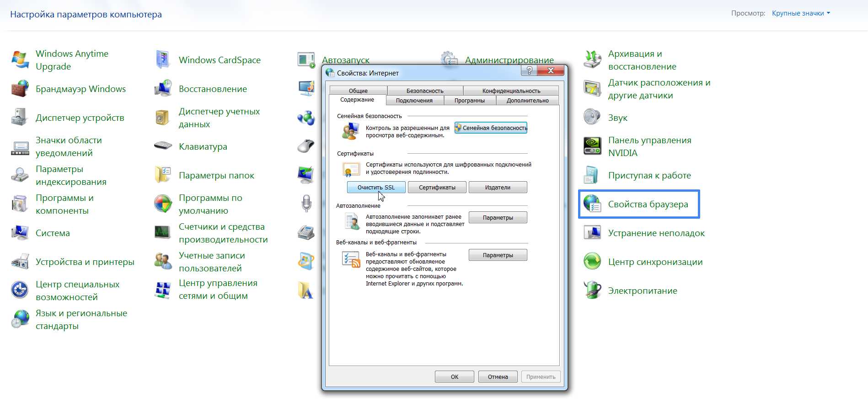Click the Семейная безопасность button
This screenshot has width=868, height=399.
(x=491, y=128)
